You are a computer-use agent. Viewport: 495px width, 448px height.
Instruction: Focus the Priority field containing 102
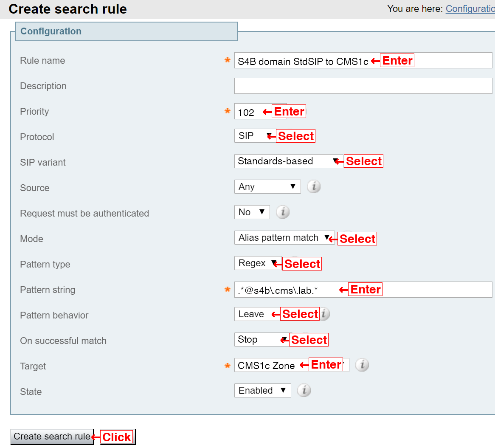coord(260,111)
